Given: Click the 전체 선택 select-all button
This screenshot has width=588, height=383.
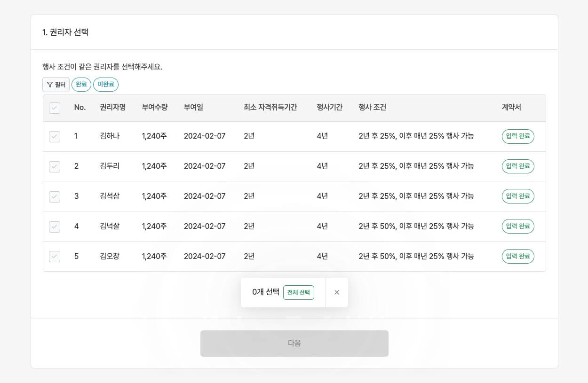Looking at the screenshot, I should (299, 292).
